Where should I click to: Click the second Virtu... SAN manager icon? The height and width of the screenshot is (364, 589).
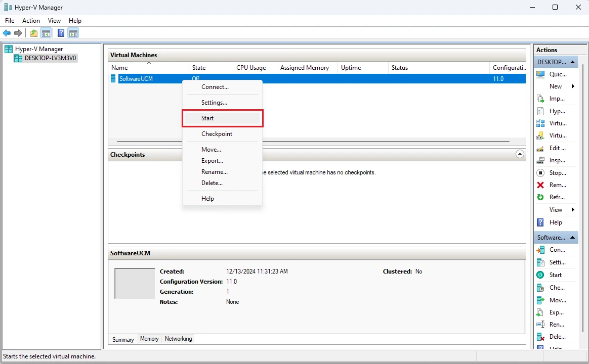[x=540, y=135]
